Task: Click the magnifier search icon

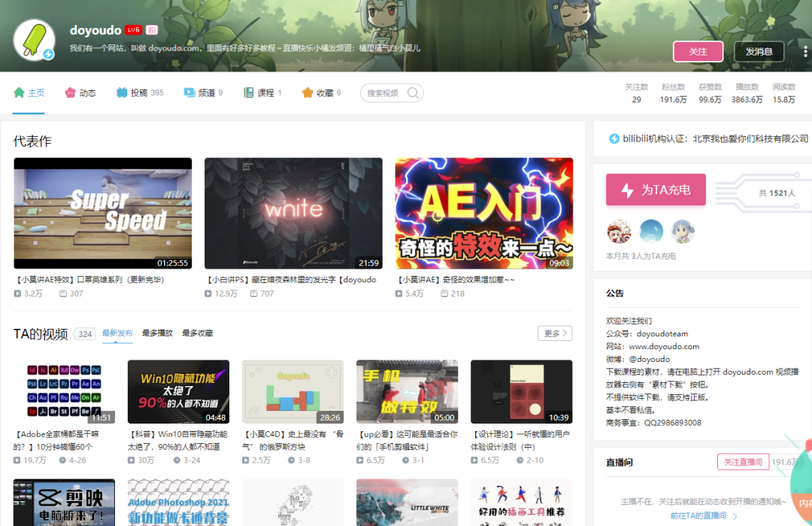Action: [413, 93]
